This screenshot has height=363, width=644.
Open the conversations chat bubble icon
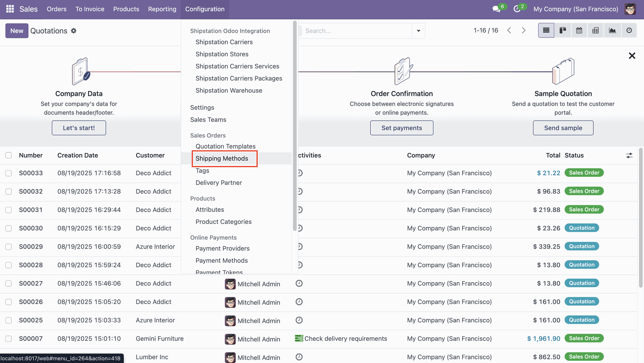496,9
